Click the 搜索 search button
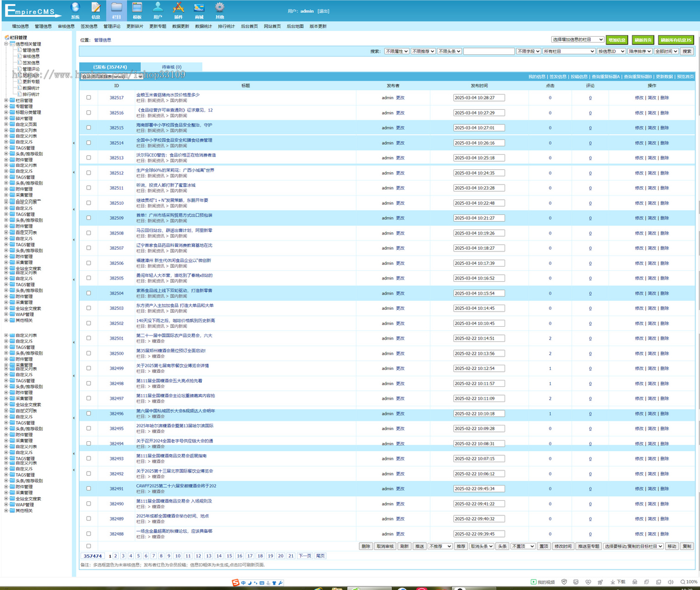This screenshot has width=700, height=590. (687, 51)
